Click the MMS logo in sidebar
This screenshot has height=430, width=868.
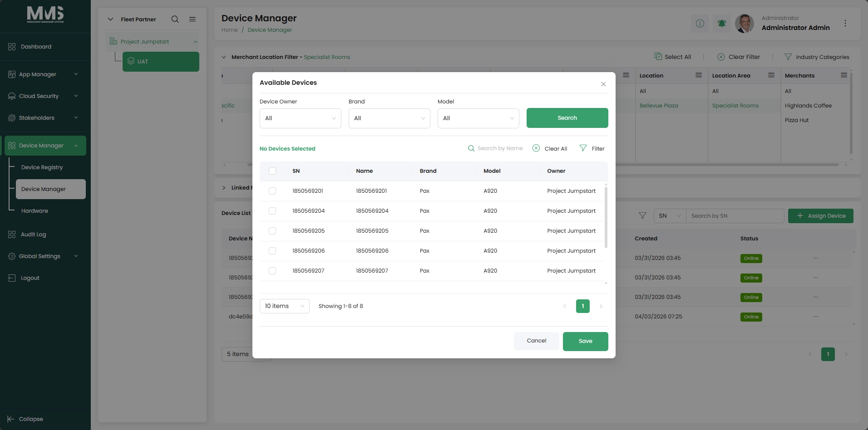click(45, 15)
